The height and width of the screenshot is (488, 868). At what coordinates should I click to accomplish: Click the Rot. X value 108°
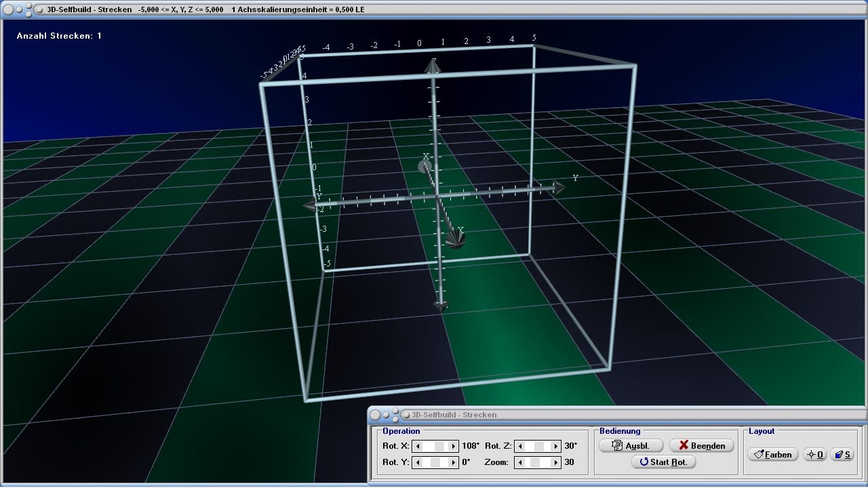coord(471,446)
